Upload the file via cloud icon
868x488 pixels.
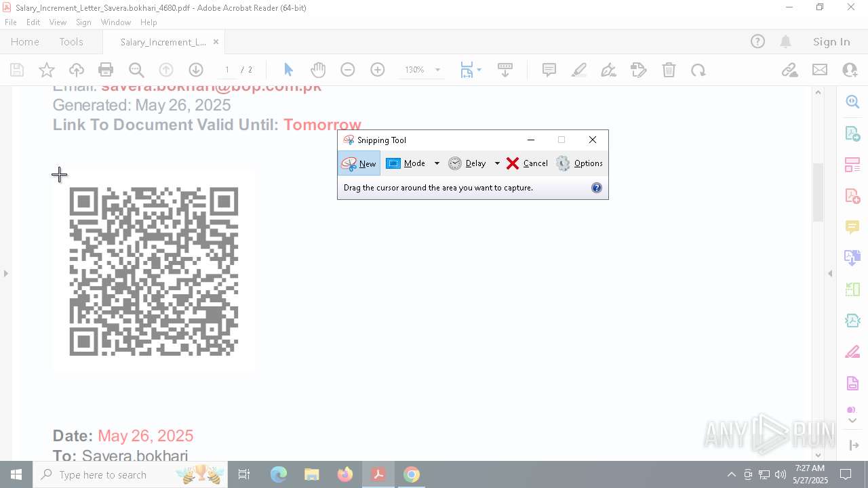[77, 70]
